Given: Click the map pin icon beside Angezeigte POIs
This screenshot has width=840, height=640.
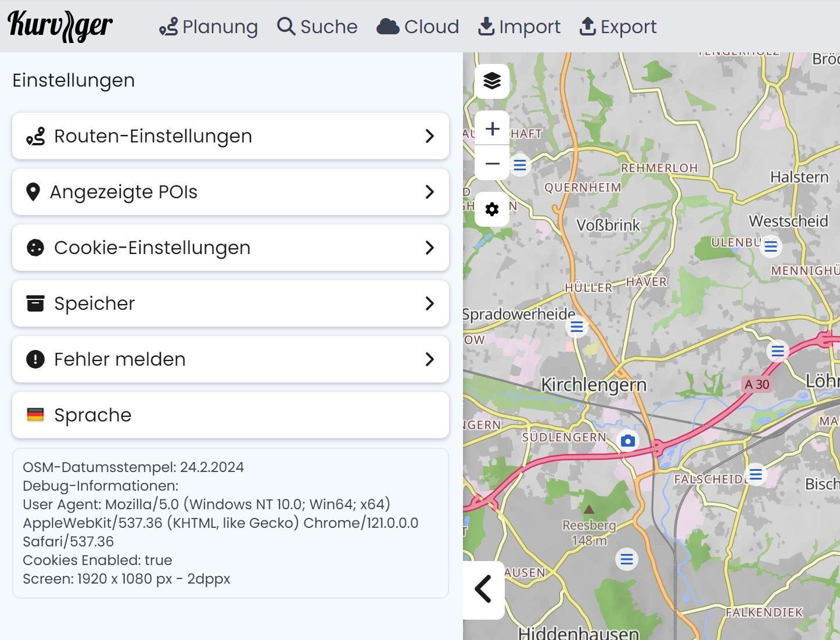Looking at the screenshot, I should pyautogui.click(x=33, y=192).
